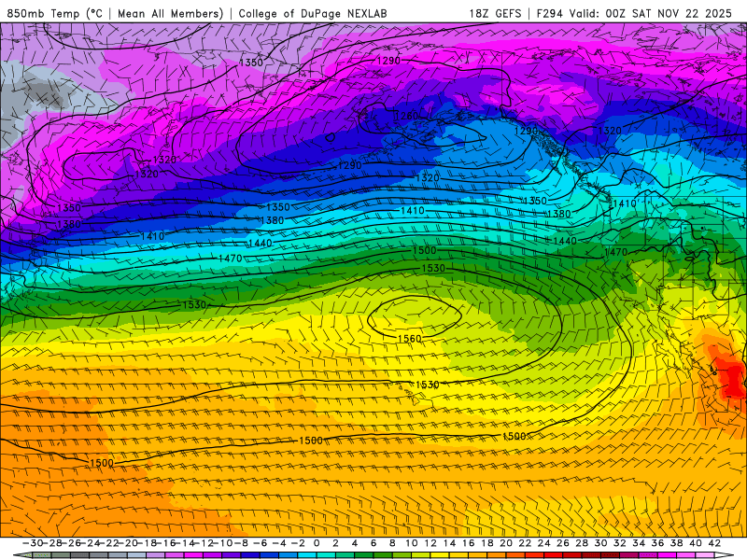Click the "Mean All Members)" header text
747x560 pixels.
click(171, 14)
